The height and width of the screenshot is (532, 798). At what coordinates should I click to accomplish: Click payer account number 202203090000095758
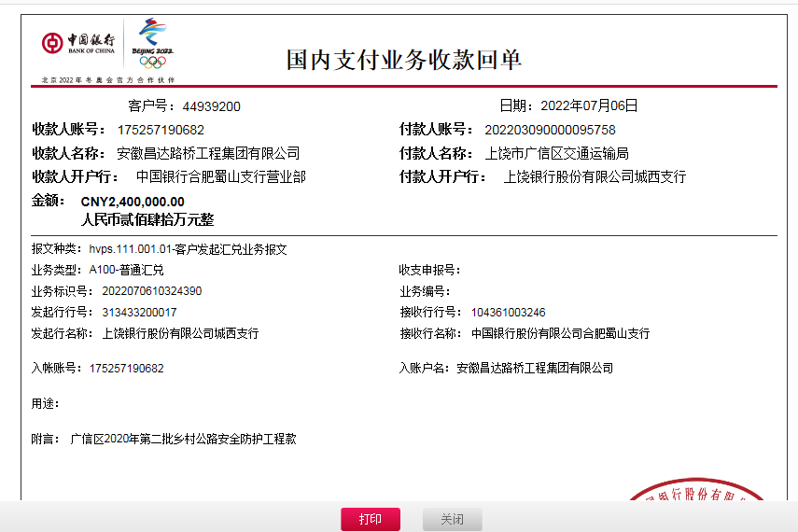click(550, 130)
